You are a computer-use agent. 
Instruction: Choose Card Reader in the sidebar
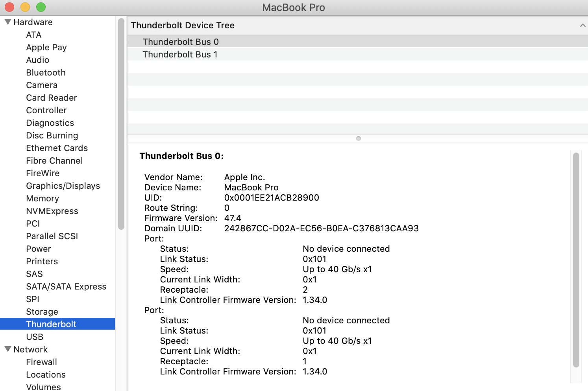click(x=52, y=98)
